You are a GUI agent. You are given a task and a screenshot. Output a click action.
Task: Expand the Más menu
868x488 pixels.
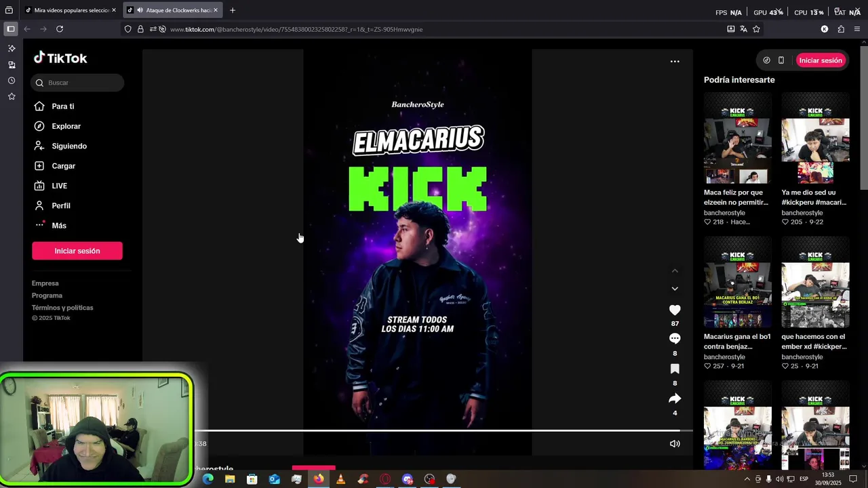(59, 226)
